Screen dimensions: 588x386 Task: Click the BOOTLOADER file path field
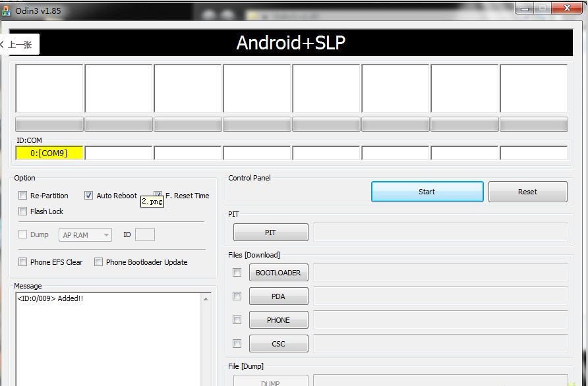click(x=440, y=272)
